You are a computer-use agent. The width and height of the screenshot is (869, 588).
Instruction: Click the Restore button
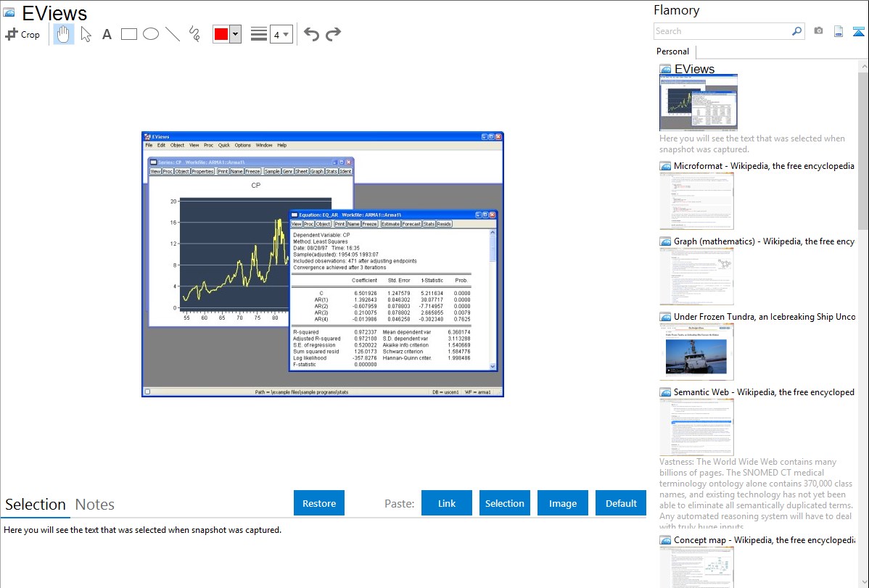[x=319, y=503]
